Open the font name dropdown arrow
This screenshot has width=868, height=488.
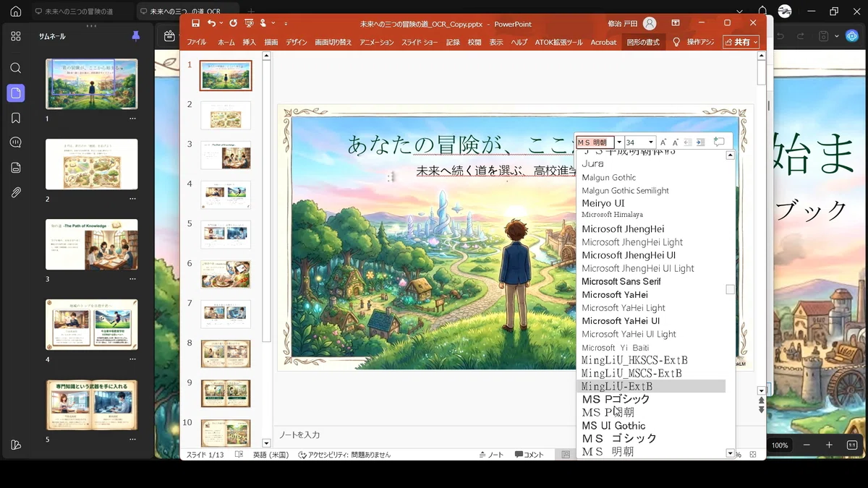[x=619, y=142]
